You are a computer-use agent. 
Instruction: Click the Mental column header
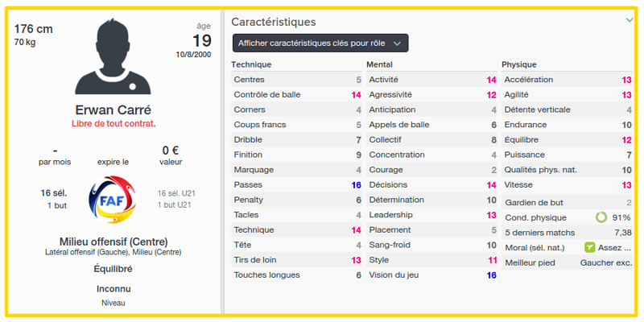tap(379, 64)
